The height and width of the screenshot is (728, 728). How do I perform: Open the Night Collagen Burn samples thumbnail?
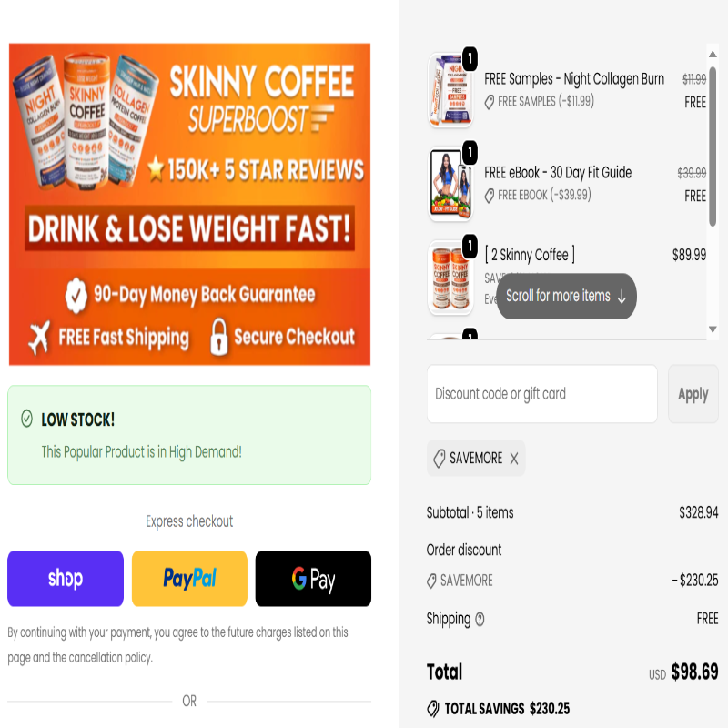coord(450,89)
